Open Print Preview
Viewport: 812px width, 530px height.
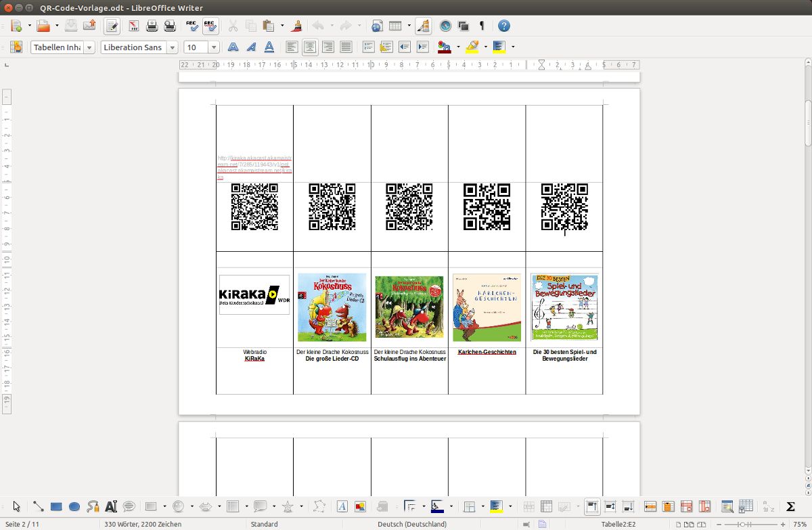[x=171, y=26]
